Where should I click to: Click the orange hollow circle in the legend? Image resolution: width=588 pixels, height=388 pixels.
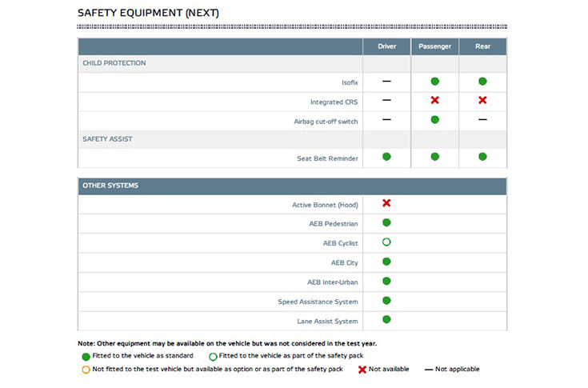[84, 370]
